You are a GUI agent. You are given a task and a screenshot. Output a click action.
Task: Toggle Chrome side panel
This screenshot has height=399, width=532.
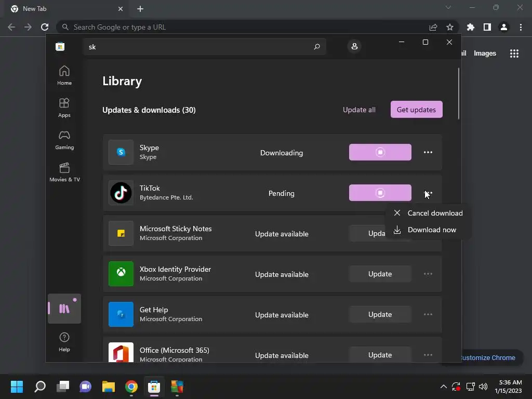click(487, 27)
